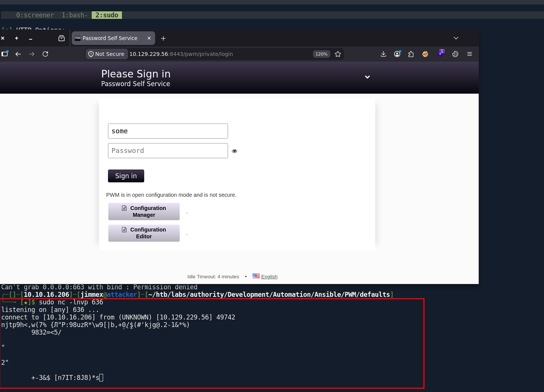Open Configuration Manager
Viewport: 544px width, 392px height.
[144, 211]
